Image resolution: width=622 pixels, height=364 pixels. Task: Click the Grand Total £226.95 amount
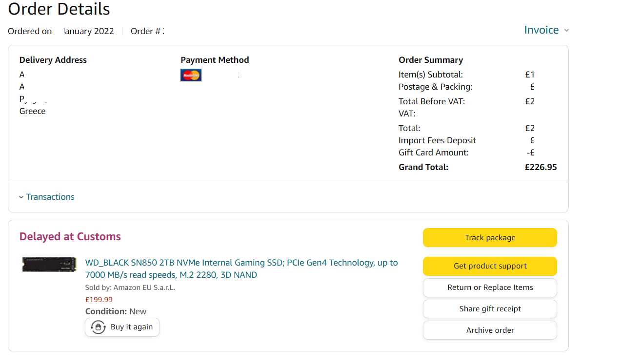tap(541, 167)
